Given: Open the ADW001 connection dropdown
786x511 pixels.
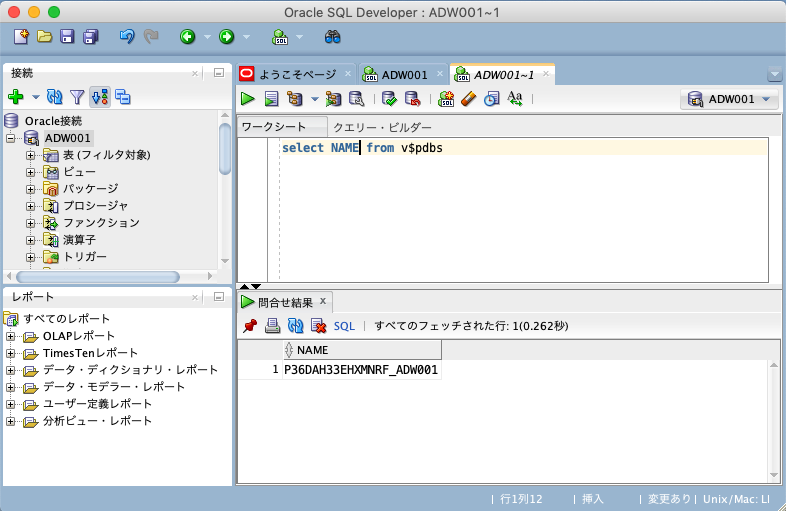Looking at the screenshot, I should point(730,99).
